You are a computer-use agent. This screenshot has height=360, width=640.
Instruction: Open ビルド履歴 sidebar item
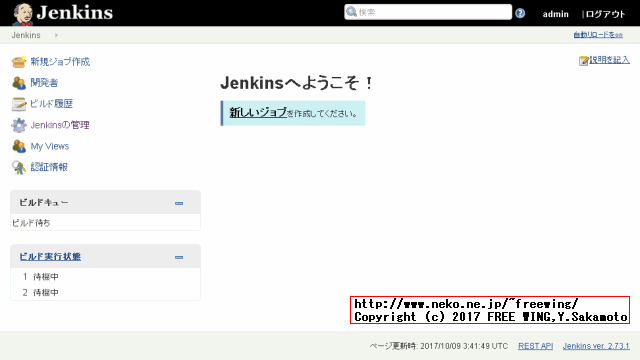pyautogui.click(x=51, y=104)
